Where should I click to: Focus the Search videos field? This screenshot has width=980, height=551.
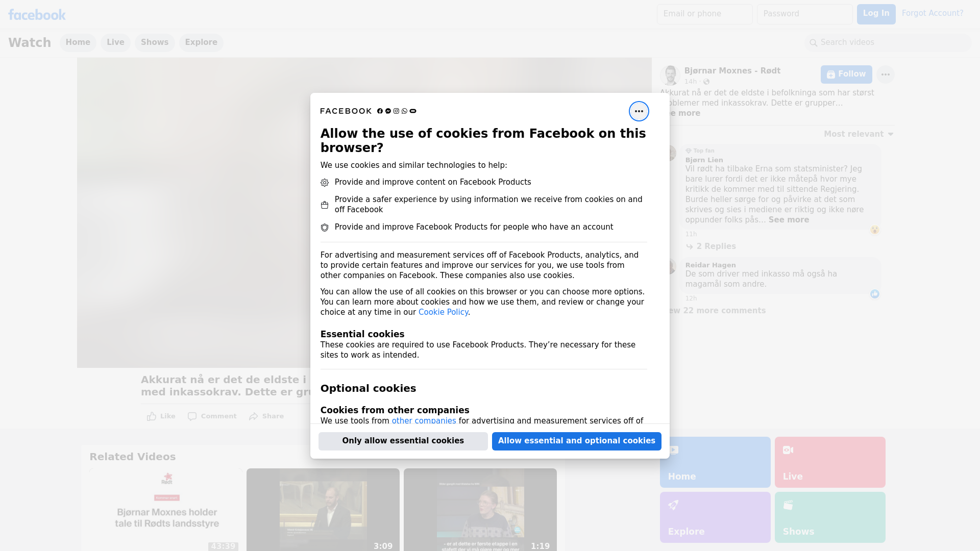coord(888,43)
